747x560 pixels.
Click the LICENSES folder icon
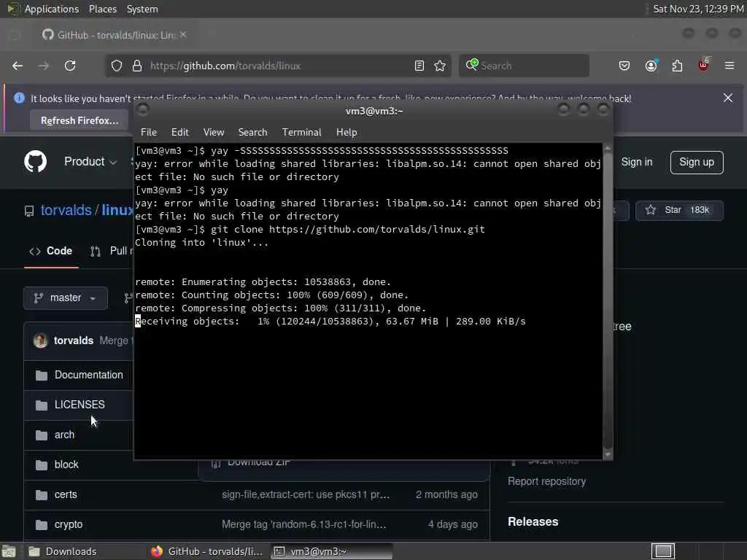[x=42, y=405]
